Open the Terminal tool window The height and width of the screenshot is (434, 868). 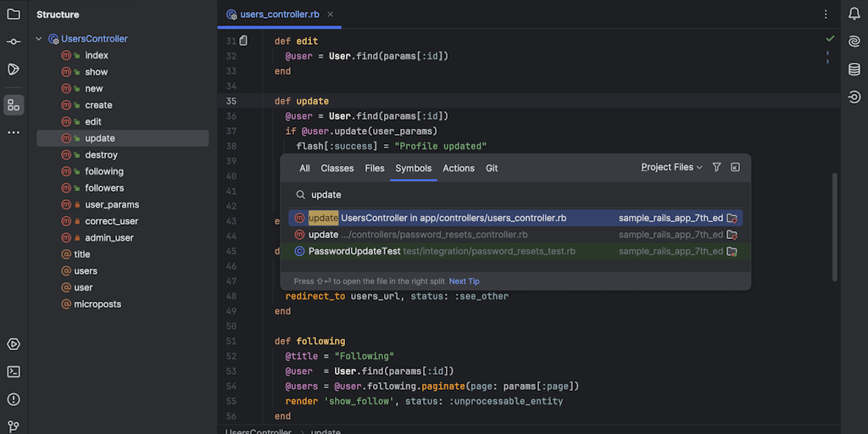[x=14, y=371]
